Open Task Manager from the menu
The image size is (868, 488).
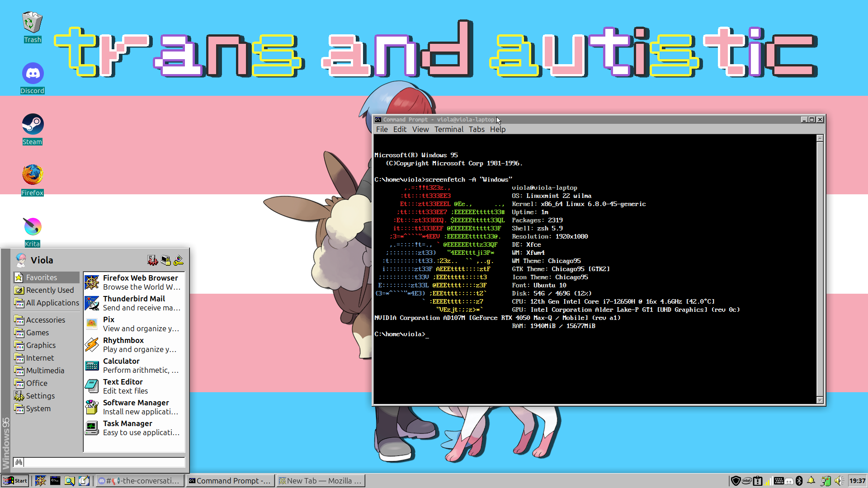(134, 428)
